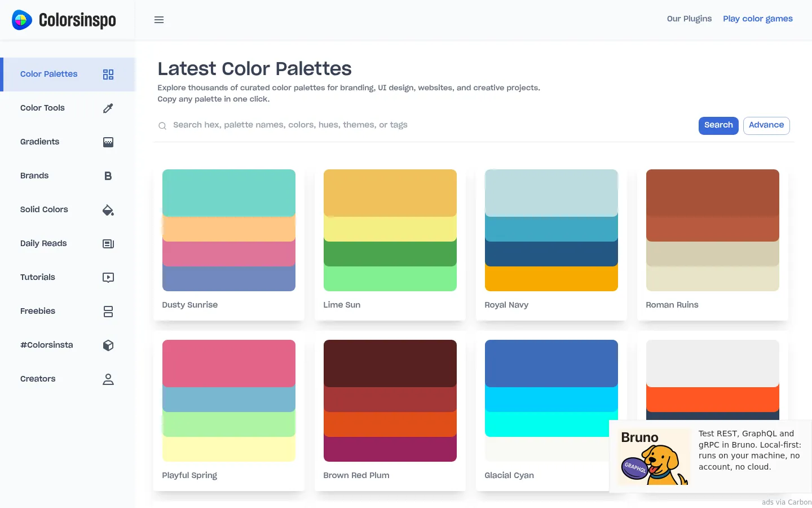Focus the palette search input field
The image size is (812, 508).
tap(431, 125)
